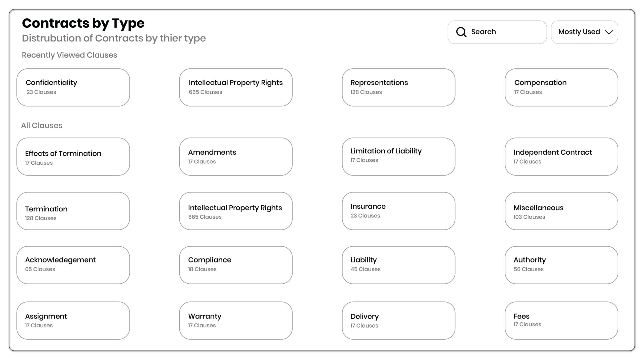Viewport: 644px width, 360px height.
Task: Open the Independent Contract card
Action: pos(561,156)
